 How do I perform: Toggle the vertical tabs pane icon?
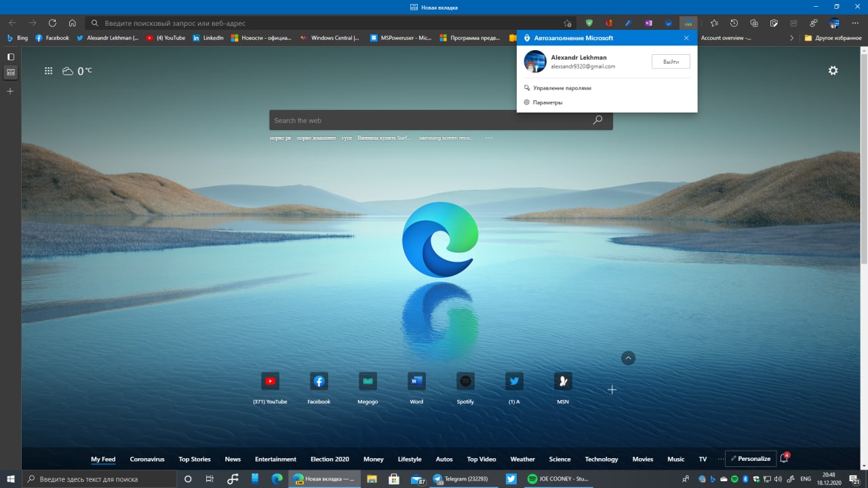pos(10,57)
